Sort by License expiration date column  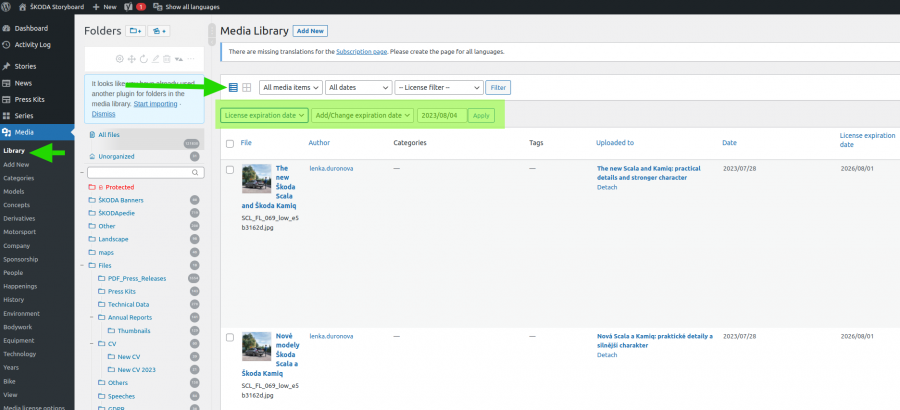(x=867, y=140)
